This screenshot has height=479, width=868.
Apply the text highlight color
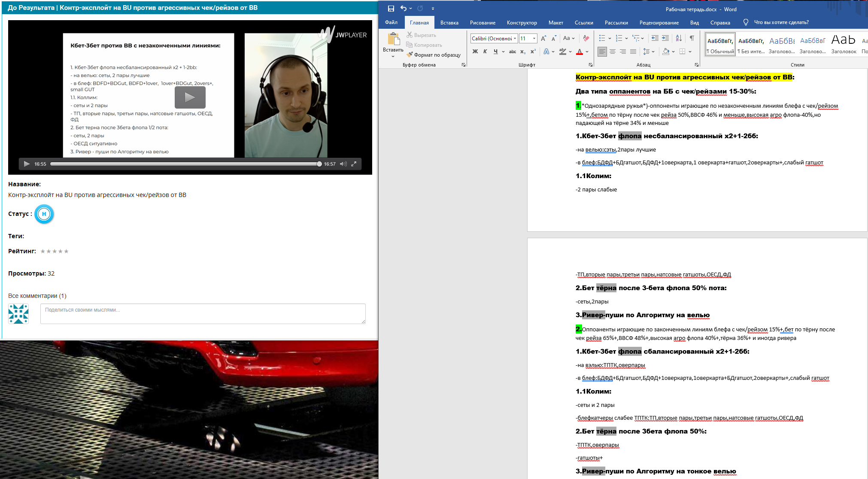[x=563, y=52]
